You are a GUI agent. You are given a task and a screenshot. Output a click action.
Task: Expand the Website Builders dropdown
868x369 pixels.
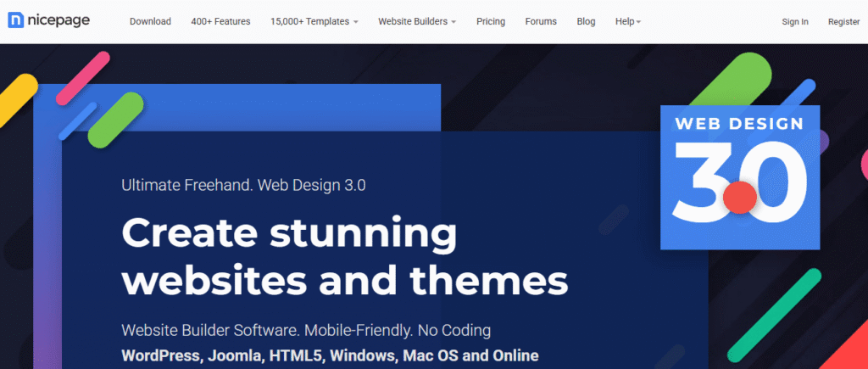pos(417,21)
